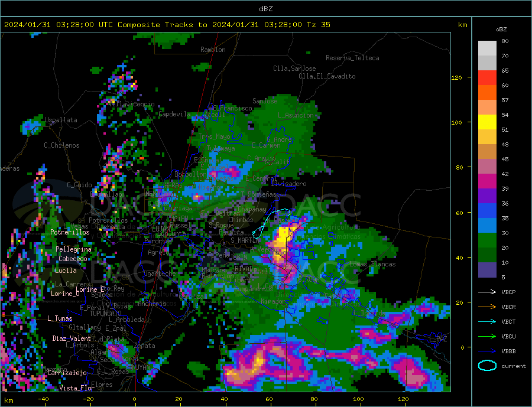Screen dimensions: 532x407
Task: Click the cyan VBCT arrow in legend
Action: (487, 321)
